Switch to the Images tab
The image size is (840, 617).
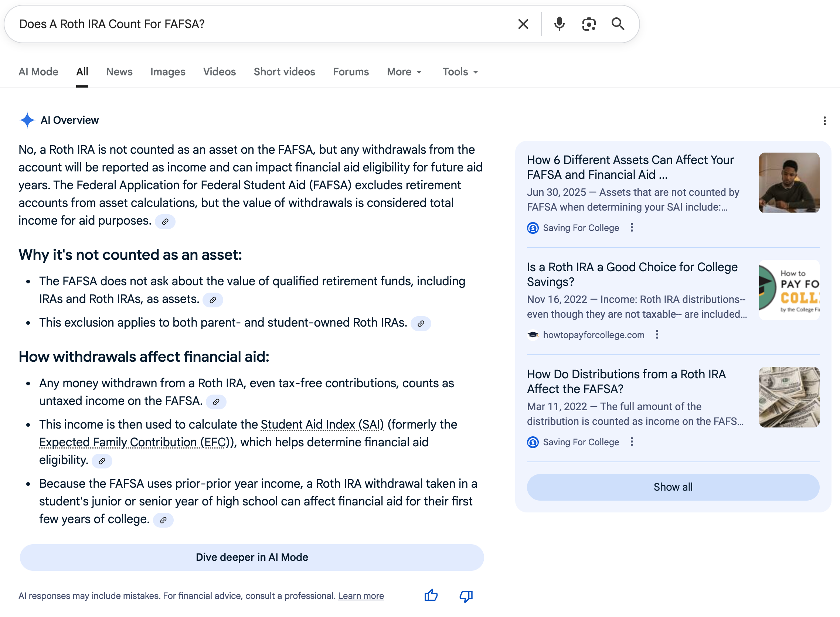[x=168, y=72]
